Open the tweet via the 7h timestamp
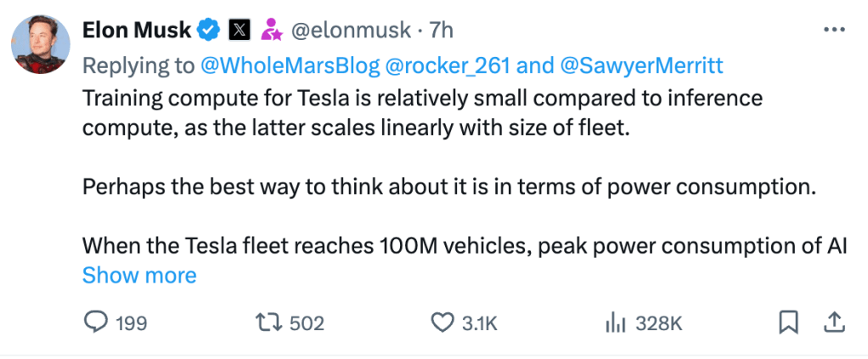 [x=442, y=31]
